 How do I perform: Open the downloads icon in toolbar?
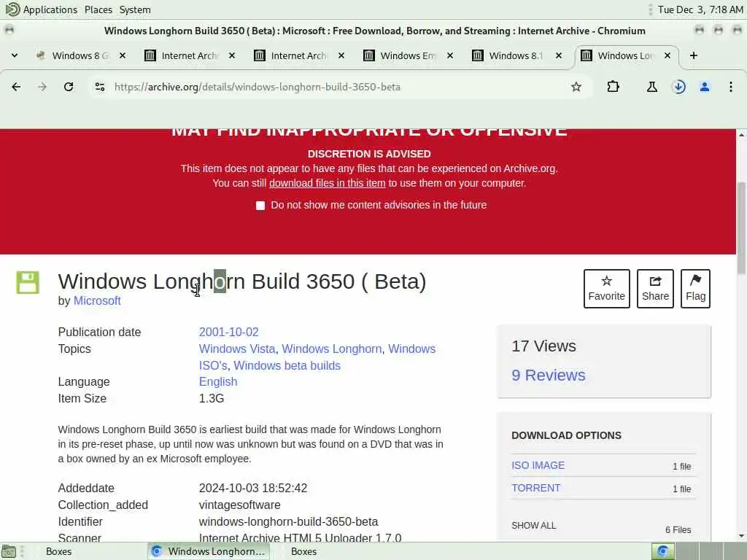(678, 87)
